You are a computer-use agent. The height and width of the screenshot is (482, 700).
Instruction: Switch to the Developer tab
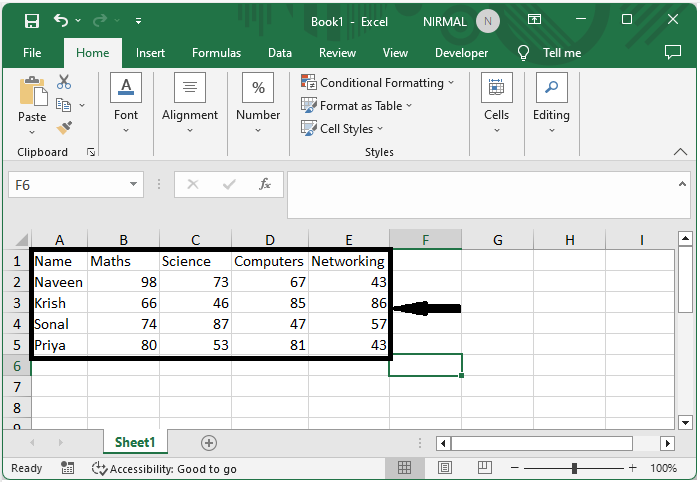461,53
